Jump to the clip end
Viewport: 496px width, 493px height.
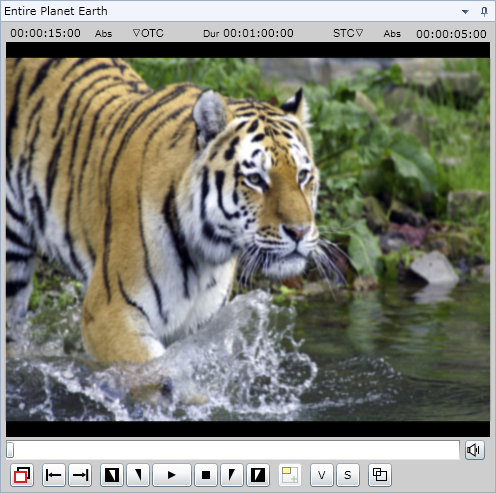point(258,475)
